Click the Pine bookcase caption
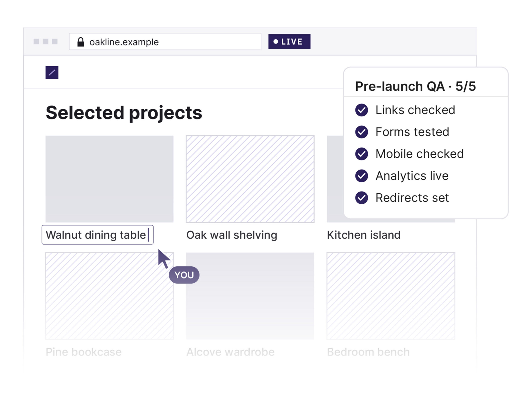 click(x=84, y=352)
